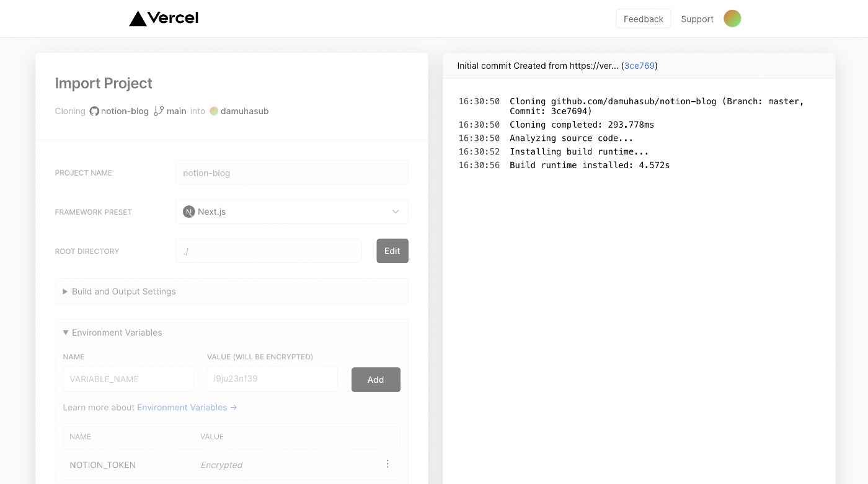Click the main branch name

point(176,111)
